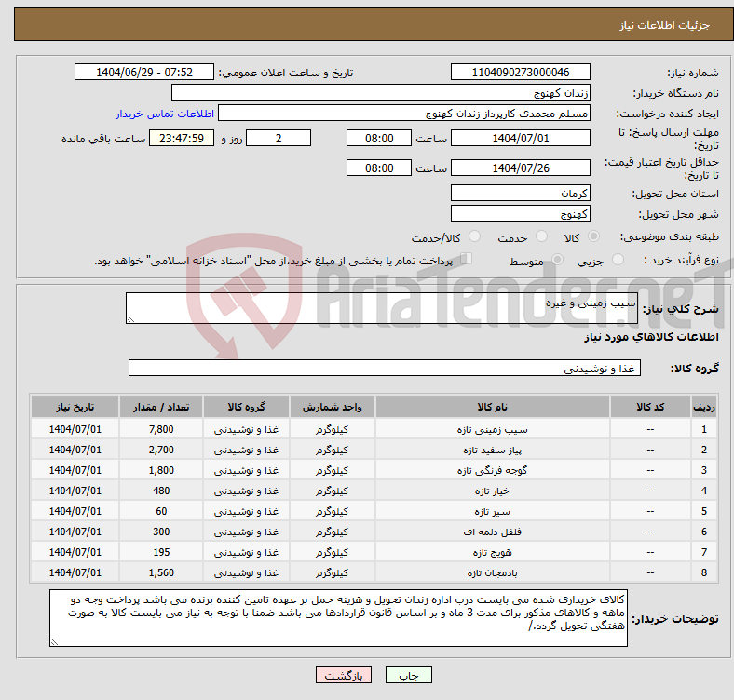734x700 pixels.
Task: Click the خیار تازه row name
Action: pyautogui.click(x=492, y=491)
